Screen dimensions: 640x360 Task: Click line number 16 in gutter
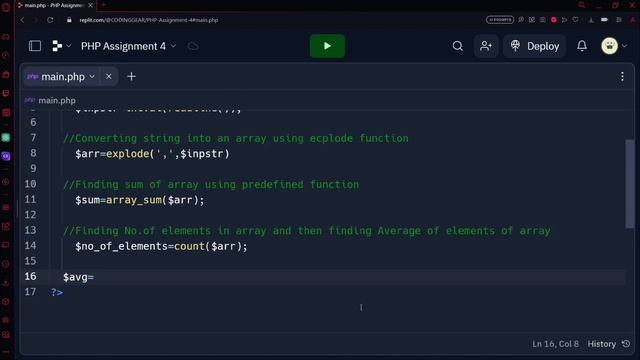pos(30,276)
